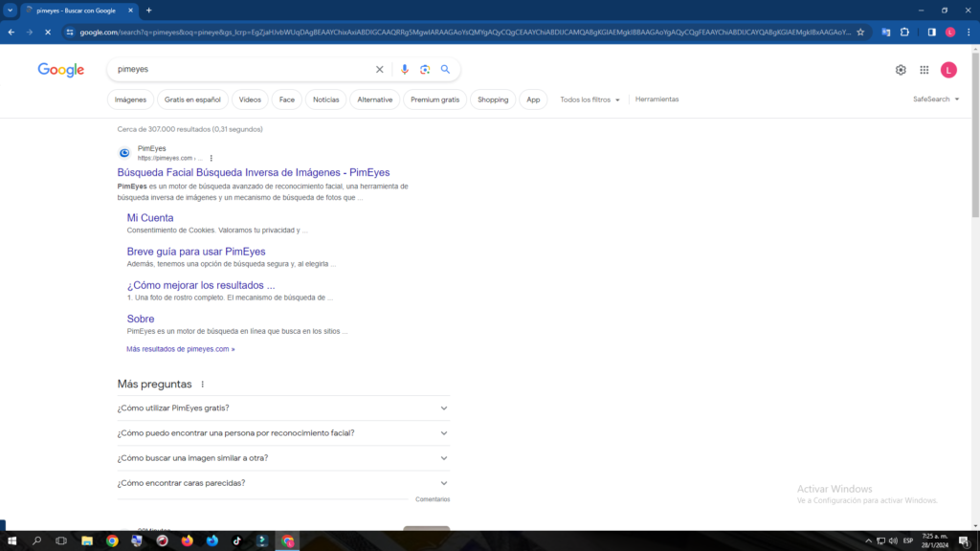Open the SafeSearch dropdown
Screen dimensions: 980x551
pos(936,99)
